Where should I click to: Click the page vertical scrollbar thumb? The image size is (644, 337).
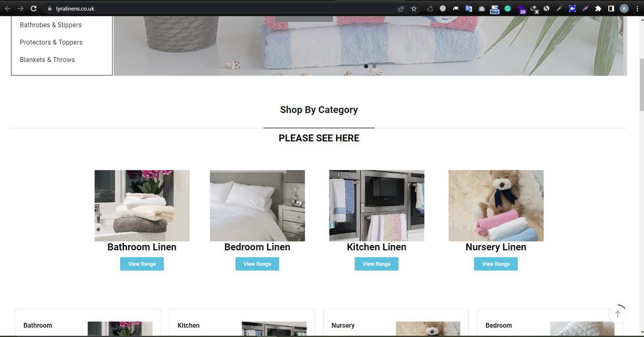click(641, 83)
